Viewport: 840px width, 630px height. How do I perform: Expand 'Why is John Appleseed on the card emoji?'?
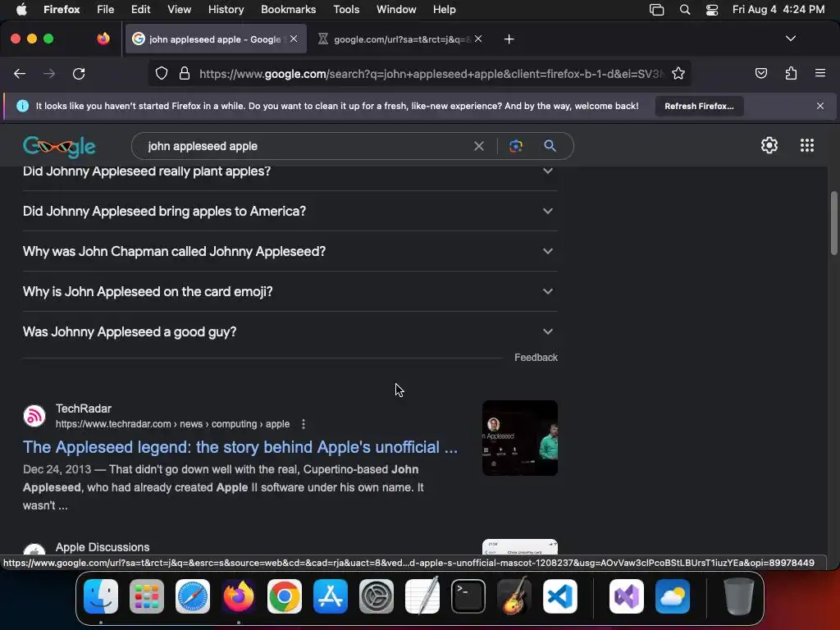[x=290, y=291]
